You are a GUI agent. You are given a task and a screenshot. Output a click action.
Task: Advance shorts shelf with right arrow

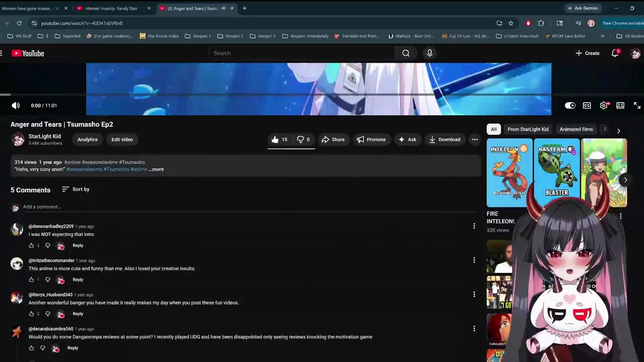[x=625, y=180]
